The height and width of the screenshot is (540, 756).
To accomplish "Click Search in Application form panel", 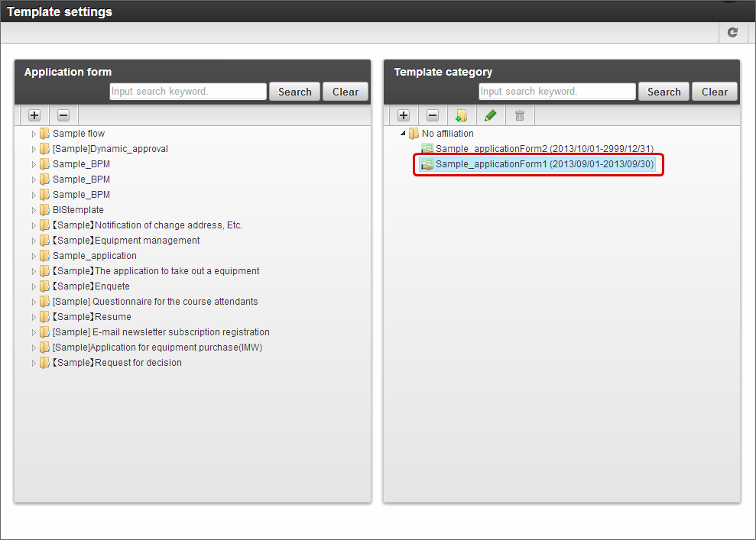I will click(x=294, y=92).
